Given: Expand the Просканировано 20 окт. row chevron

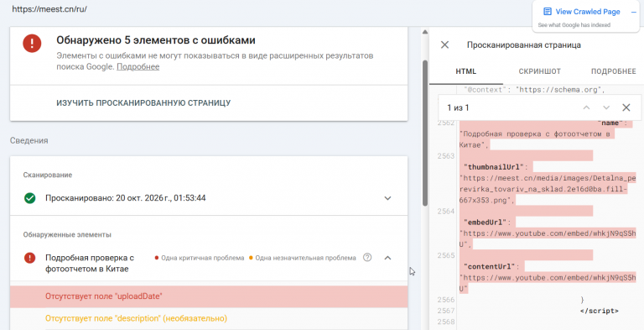Looking at the screenshot, I should tap(387, 198).
